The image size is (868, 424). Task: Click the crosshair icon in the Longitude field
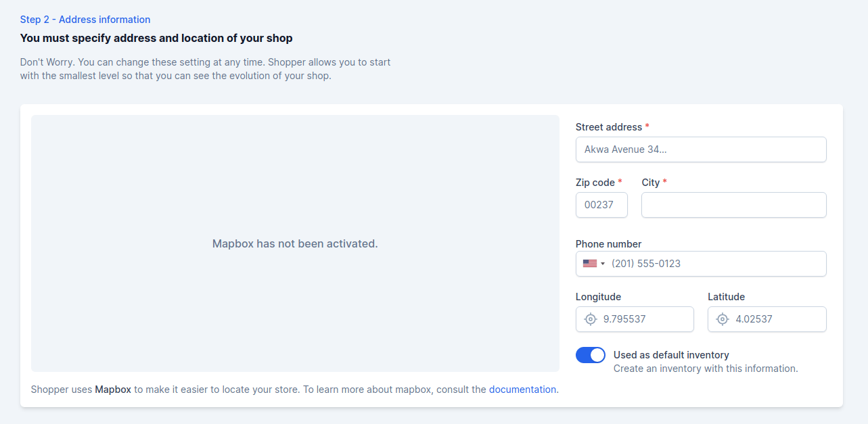click(591, 319)
